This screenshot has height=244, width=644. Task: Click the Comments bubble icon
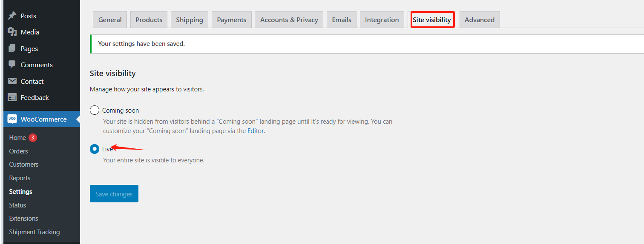(12, 65)
